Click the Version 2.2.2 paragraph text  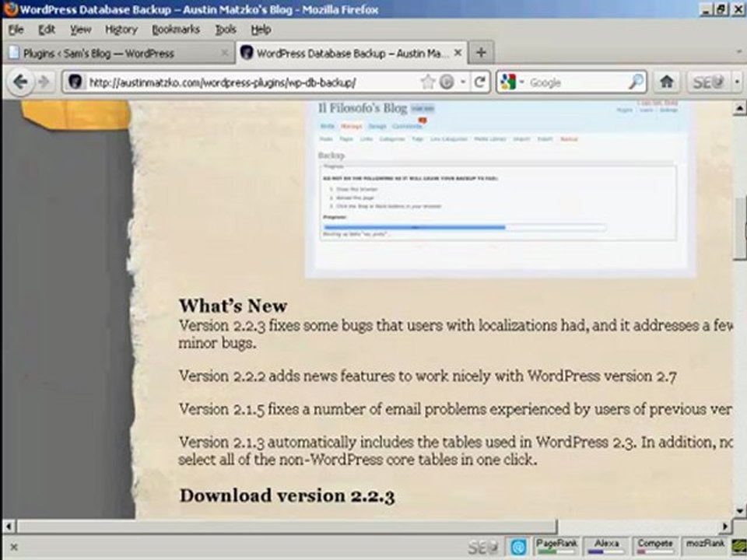click(427, 376)
